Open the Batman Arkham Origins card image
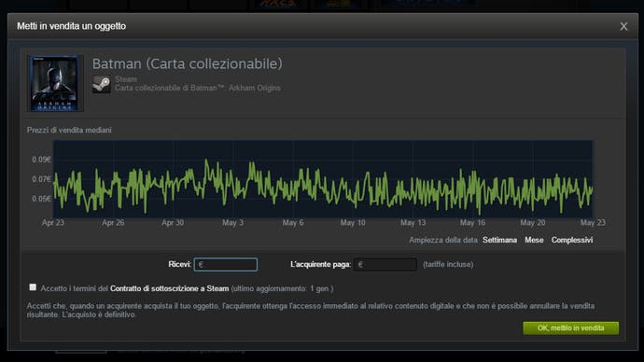This screenshot has width=644, height=362. (x=55, y=83)
